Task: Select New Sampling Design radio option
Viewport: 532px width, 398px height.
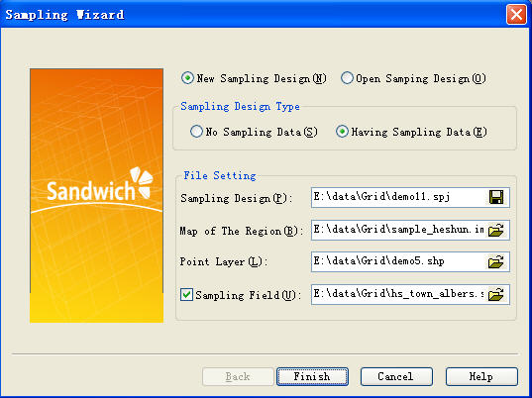Action: (x=187, y=78)
